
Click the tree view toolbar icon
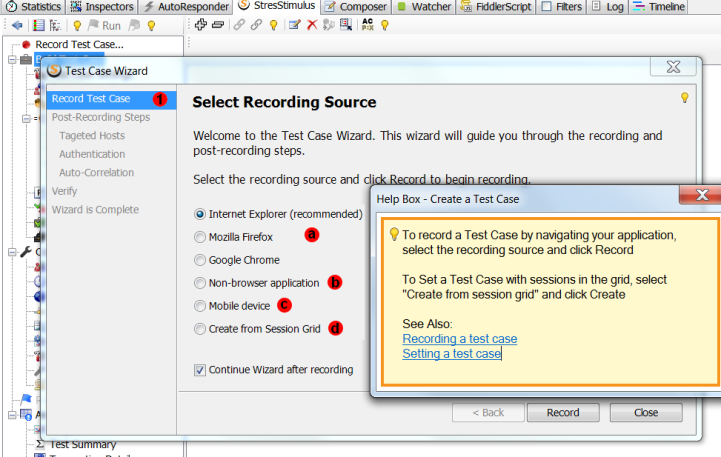click(55, 25)
